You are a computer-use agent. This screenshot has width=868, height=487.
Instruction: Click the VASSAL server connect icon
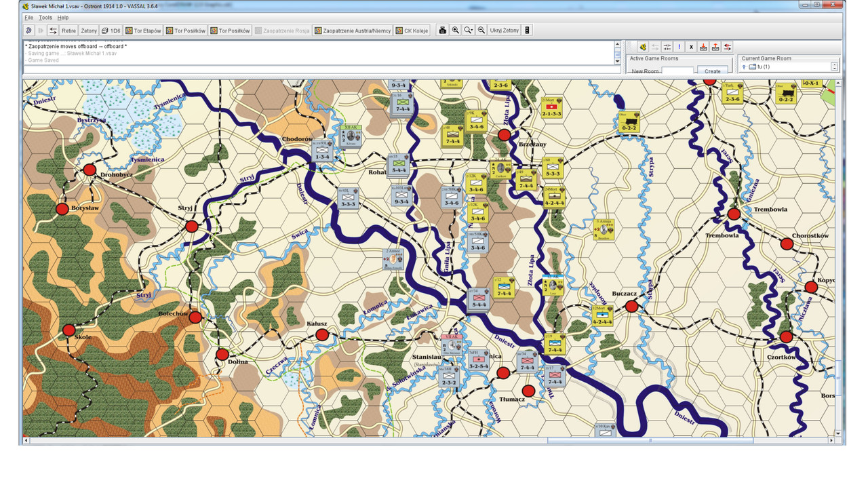coord(643,47)
